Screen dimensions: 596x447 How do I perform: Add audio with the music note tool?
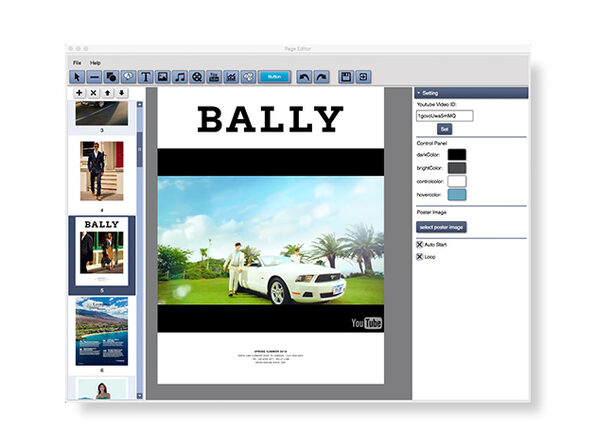(x=180, y=77)
